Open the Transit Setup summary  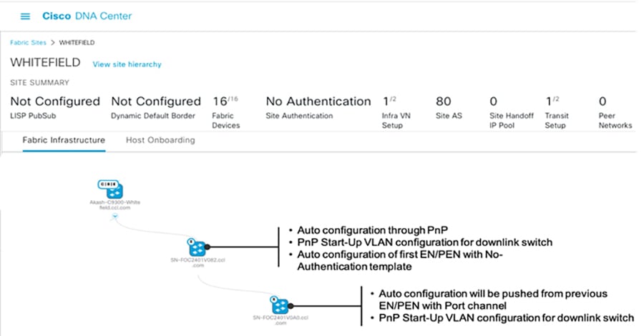557,112
